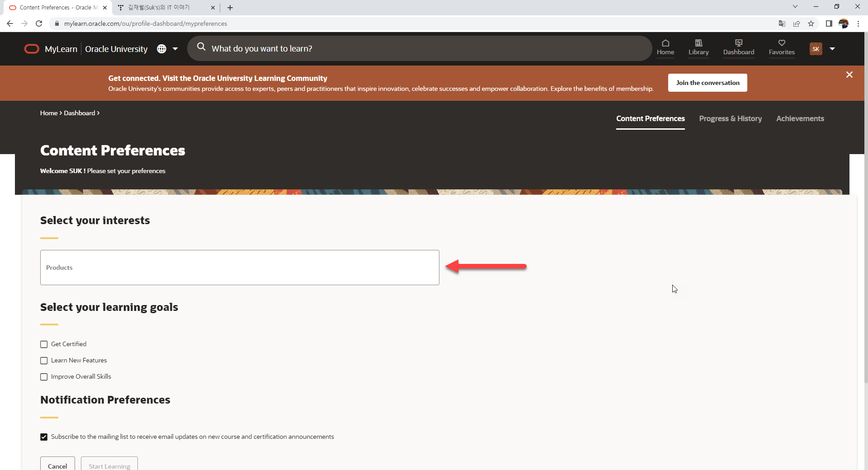Open the Chrome three-dot menu
Screen dimensions: 868x470
pyautogui.click(x=858, y=23)
